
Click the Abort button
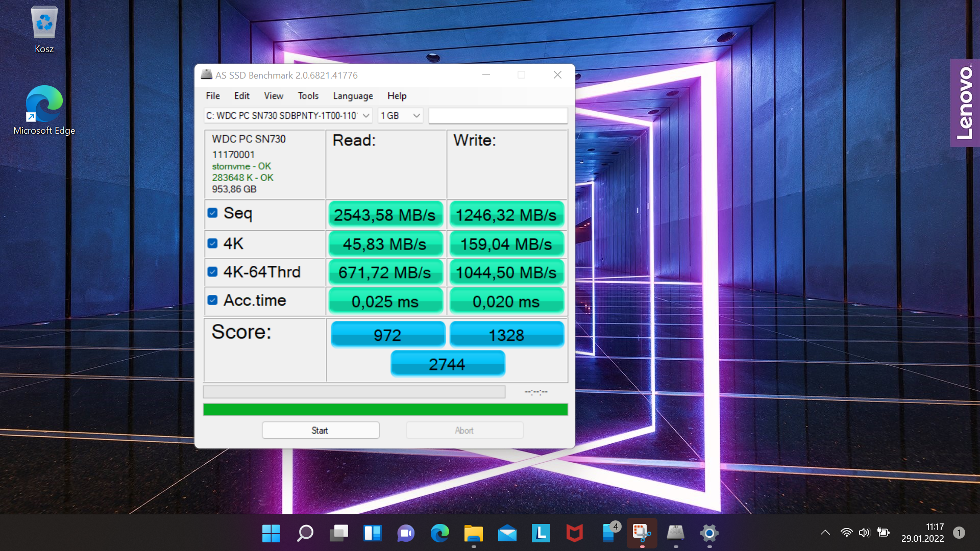(x=464, y=431)
